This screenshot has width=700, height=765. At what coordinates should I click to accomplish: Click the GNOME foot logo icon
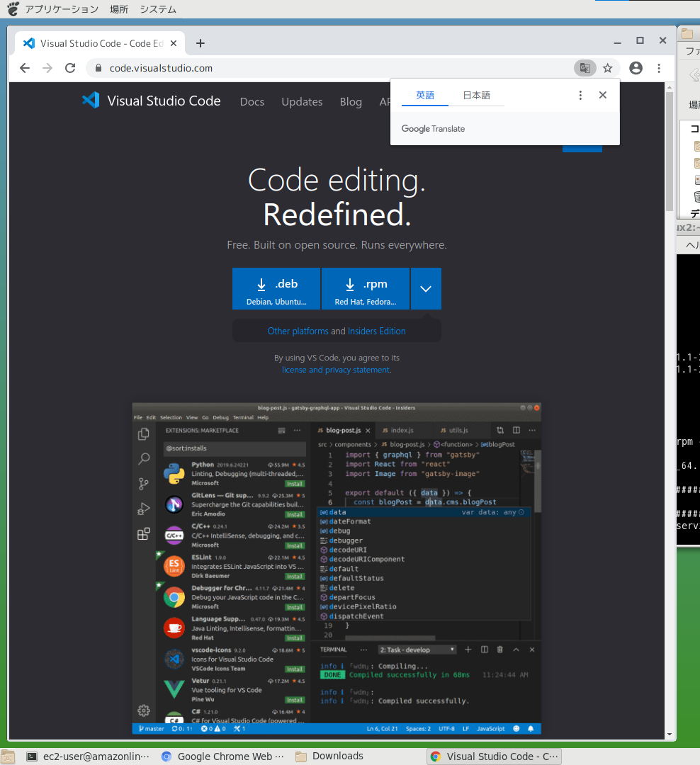click(13, 8)
